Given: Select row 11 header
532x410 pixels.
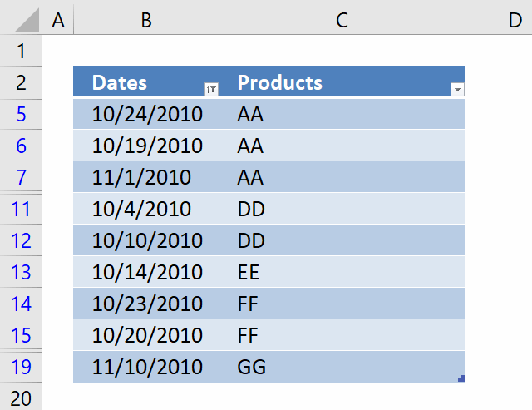Looking at the screenshot, I should tap(21, 209).
